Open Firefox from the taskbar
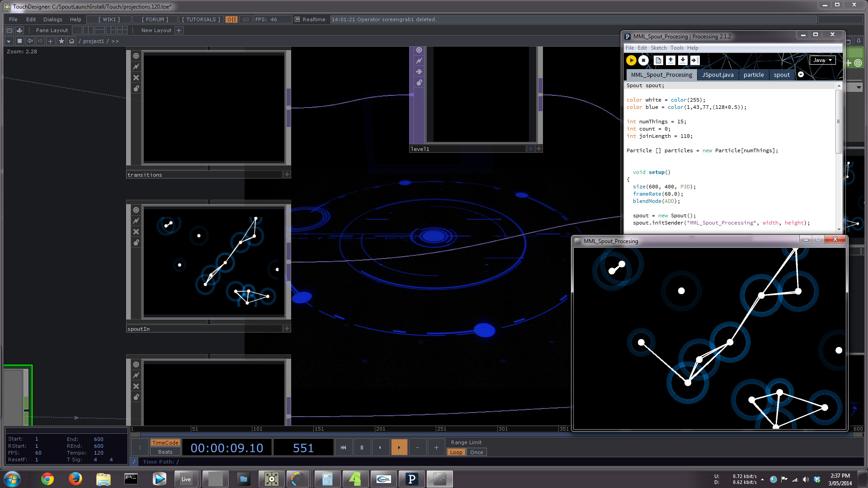 point(75,479)
